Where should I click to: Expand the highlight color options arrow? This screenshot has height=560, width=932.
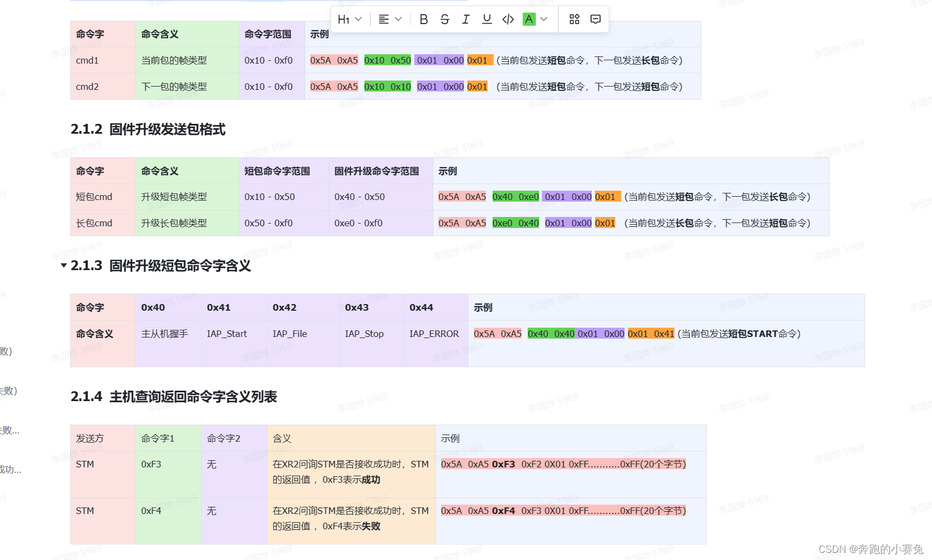pyautogui.click(x=544, y=19)
